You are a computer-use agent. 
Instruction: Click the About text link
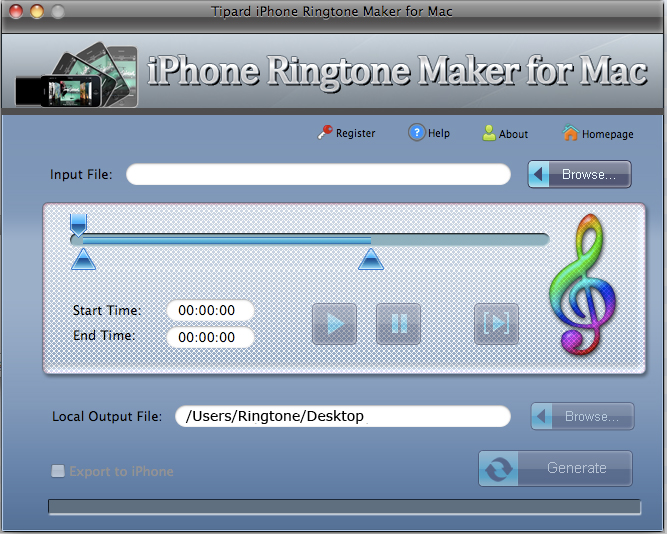pos(513,134)
